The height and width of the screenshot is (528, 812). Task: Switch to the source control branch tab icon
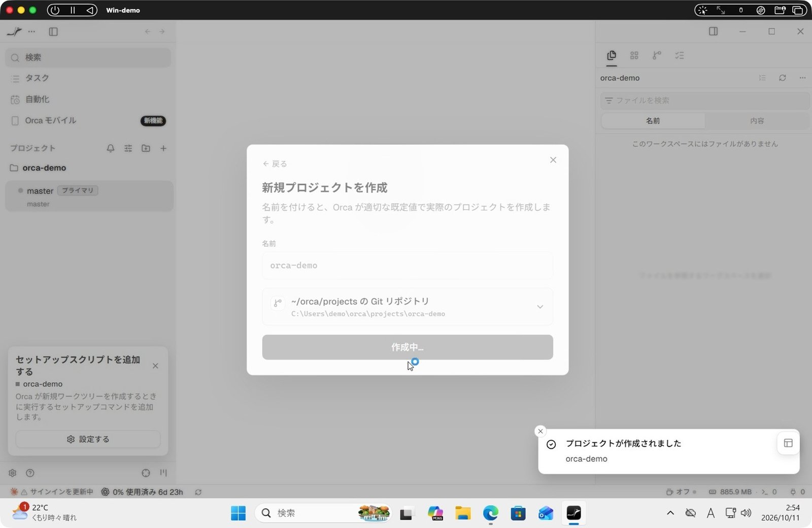tap(657, 55)
